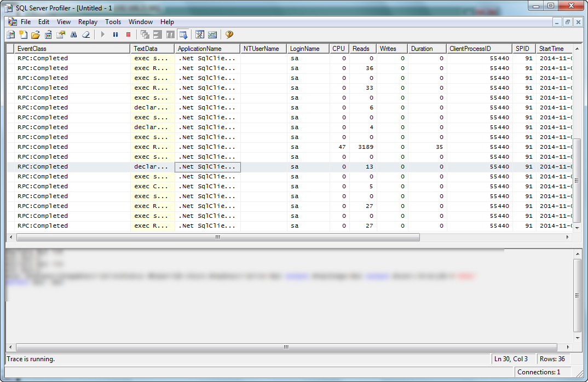
Task: Click the NTUserName column header
Action: (264, 49)
